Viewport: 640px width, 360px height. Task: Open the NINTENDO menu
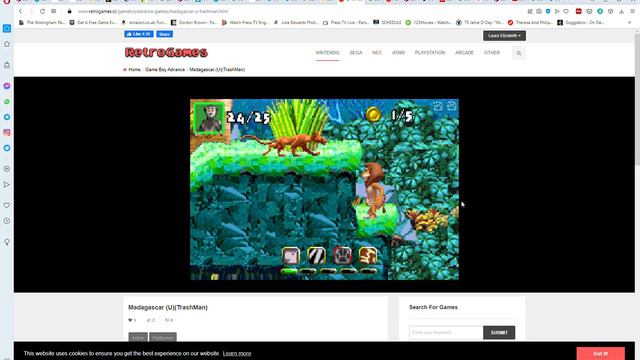point(327,53)
